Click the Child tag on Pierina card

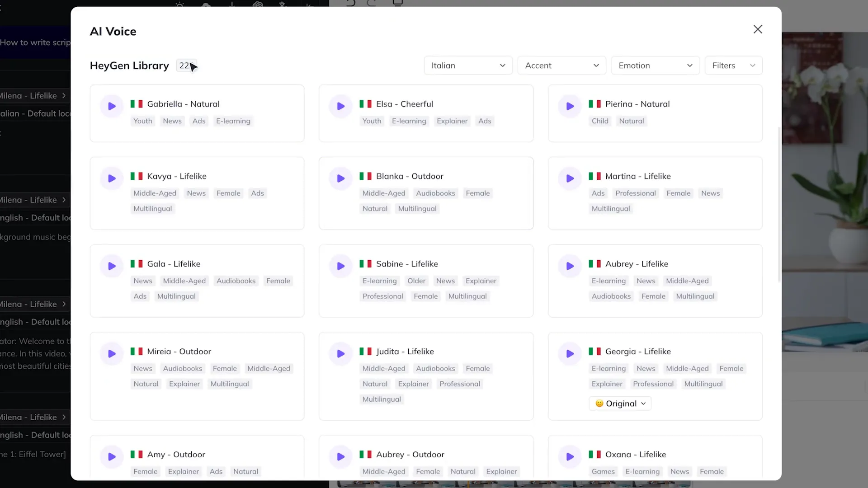click(600, 121)
